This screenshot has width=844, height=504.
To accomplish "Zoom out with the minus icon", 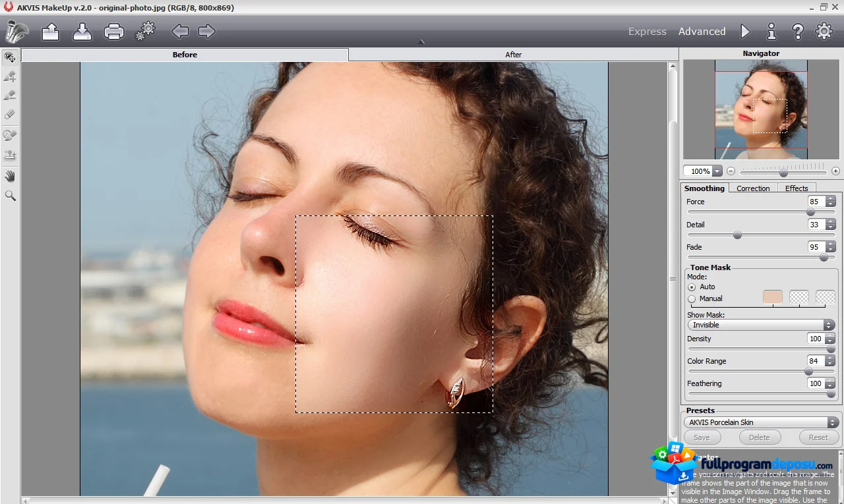I will point(731,171).
